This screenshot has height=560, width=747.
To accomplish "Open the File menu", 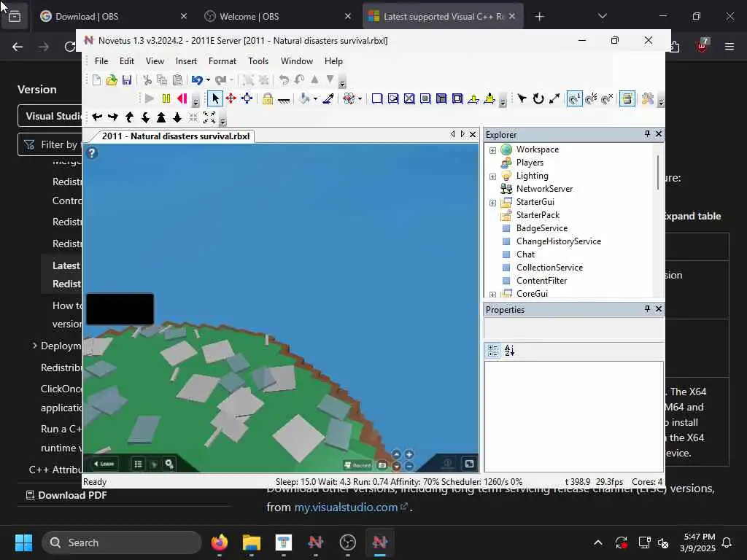I will click(101, 61).
